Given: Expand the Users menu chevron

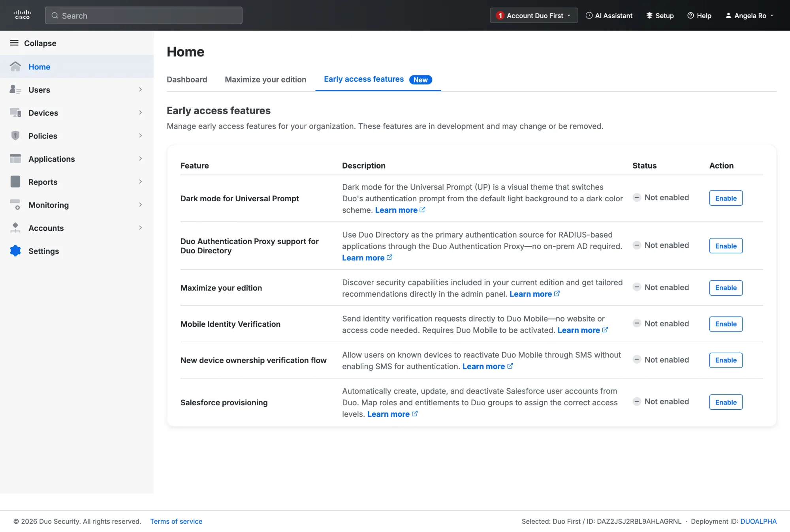Looking at the screenshot, I should [140, 90].
